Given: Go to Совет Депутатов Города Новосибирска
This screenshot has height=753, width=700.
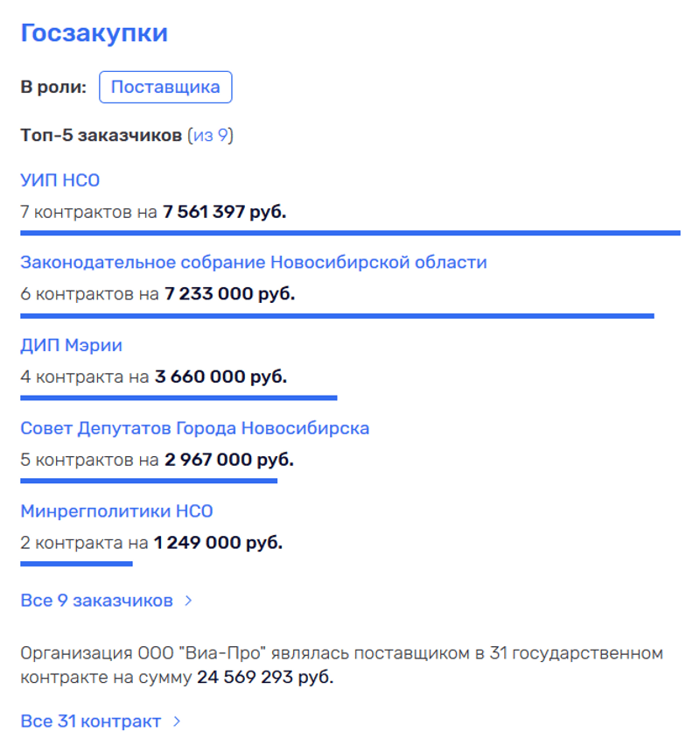Looking at the screenshot, I should click(195, 428).
